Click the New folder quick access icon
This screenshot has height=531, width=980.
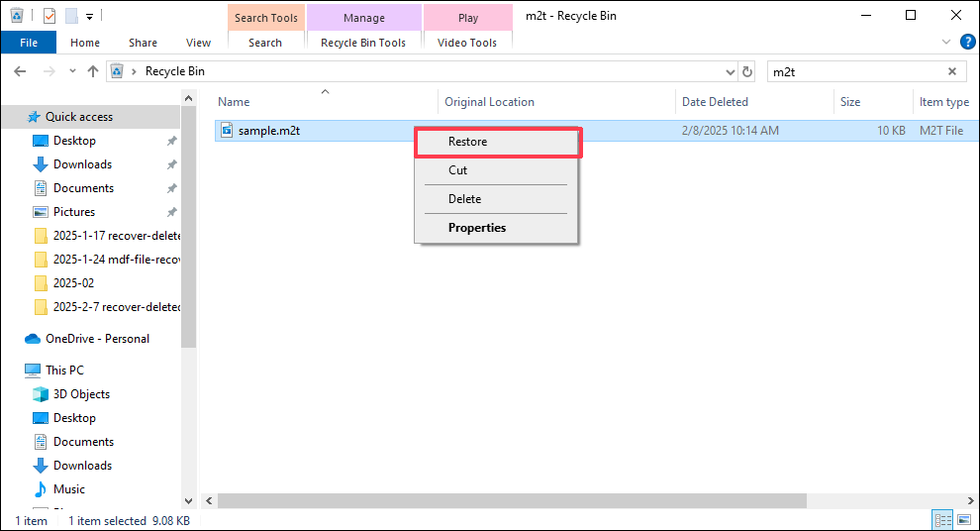pyautogui.click(x=72, y=16)
